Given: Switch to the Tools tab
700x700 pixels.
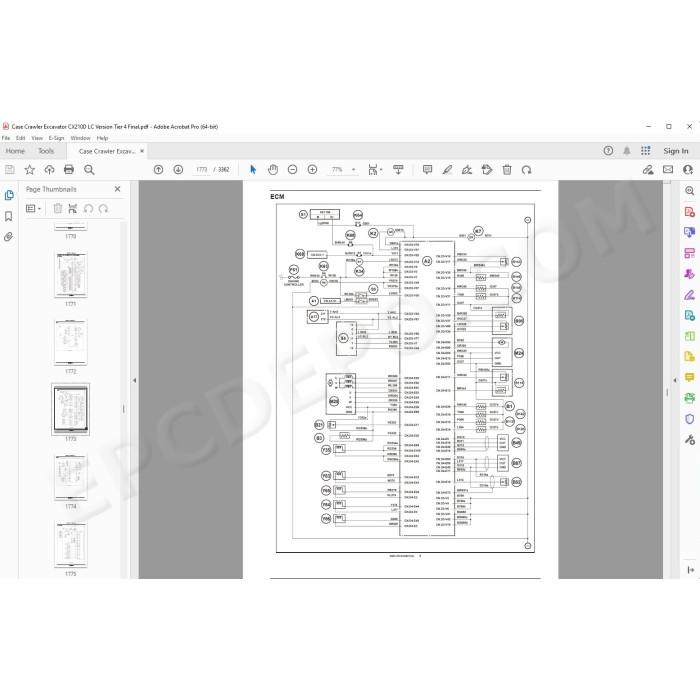Looking at the screenshot, I should pyautogui.click(x=46, y=151).
